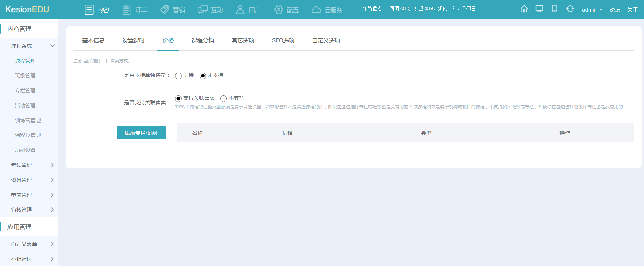Viewport: 644px width, 266px height.
Task: Select 支持关联售卖 radio option
Action: [x=178, y=98]
